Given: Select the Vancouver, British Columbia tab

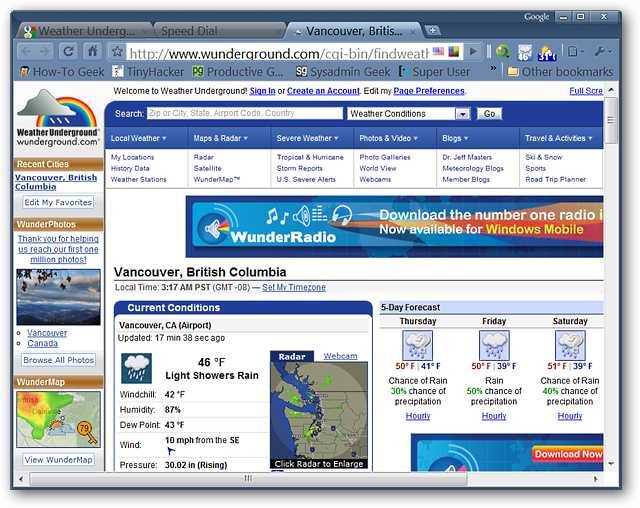Looking at the screenshot, I should [353, 31].
